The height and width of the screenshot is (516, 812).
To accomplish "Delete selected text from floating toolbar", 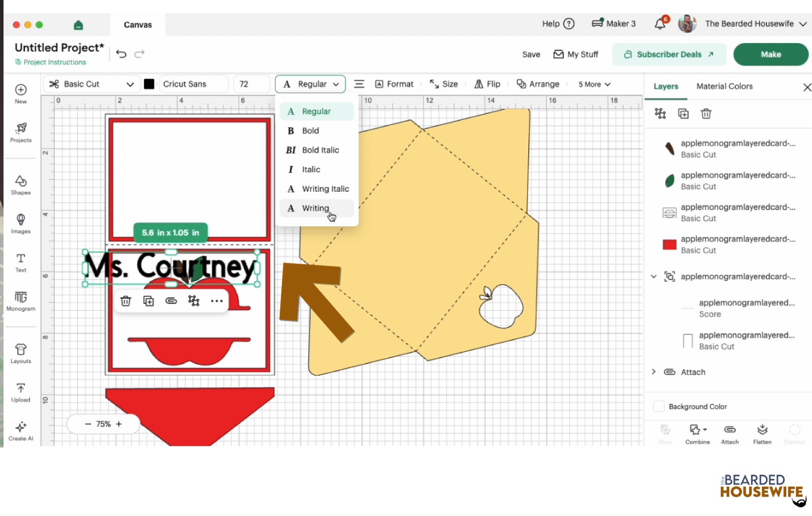I will (x=126, y=301).
